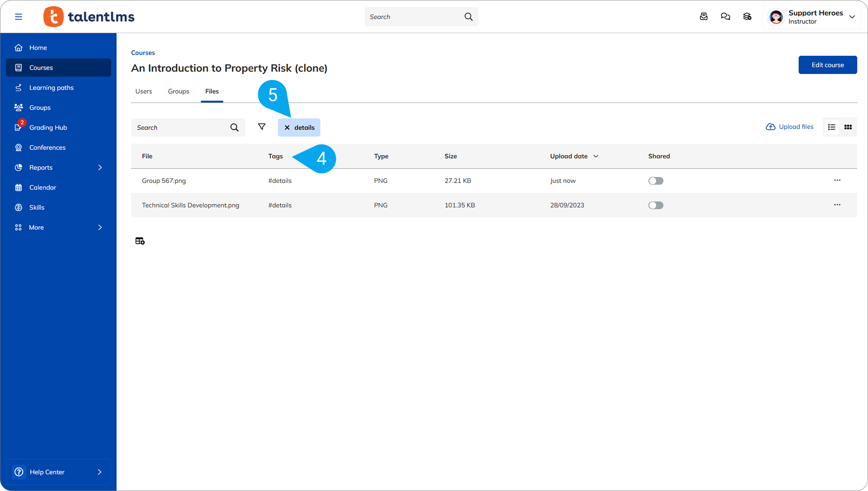Click the filter funnel icon
The image size is (868, 491).
point(261,127)
